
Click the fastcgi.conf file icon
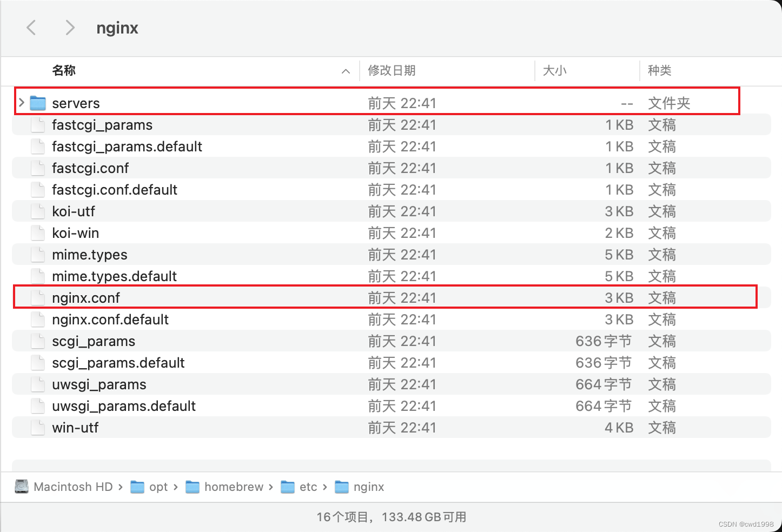coord(38,168)
